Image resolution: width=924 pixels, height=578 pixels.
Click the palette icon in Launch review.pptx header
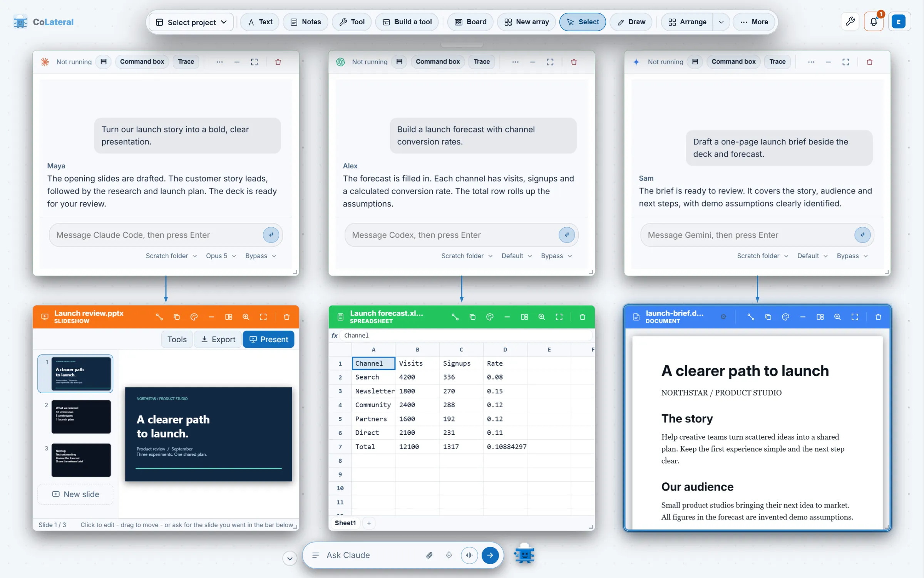coord(194,317)
